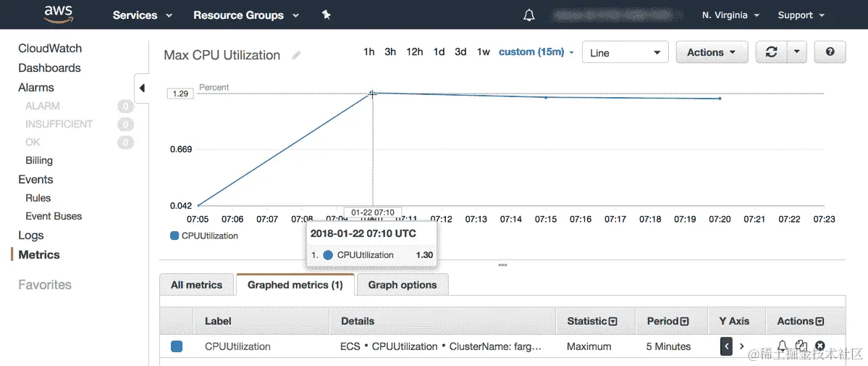Switch to the All metrics tab
This screenshot has width=868, height=366.
pos(196,285)
